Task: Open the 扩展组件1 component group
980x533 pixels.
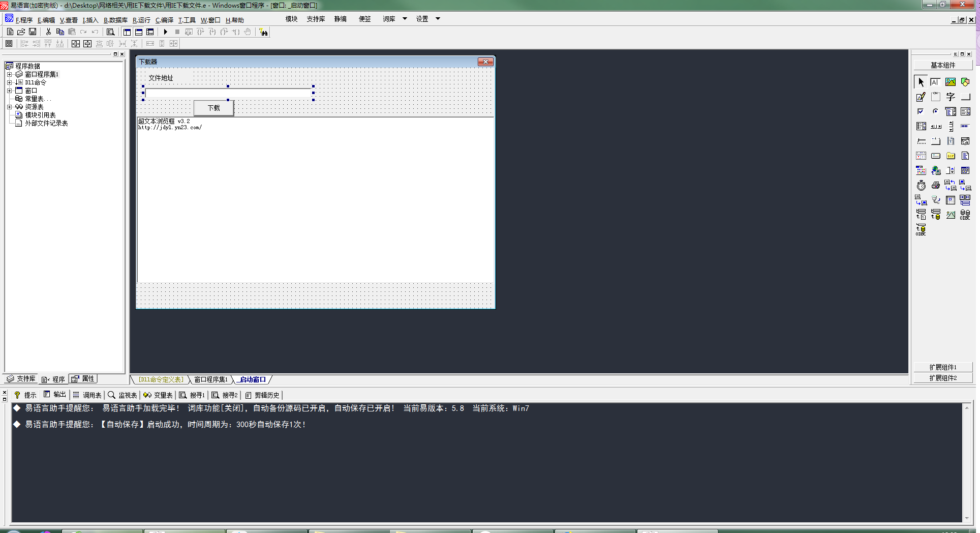Action: [x=942, y=367]
